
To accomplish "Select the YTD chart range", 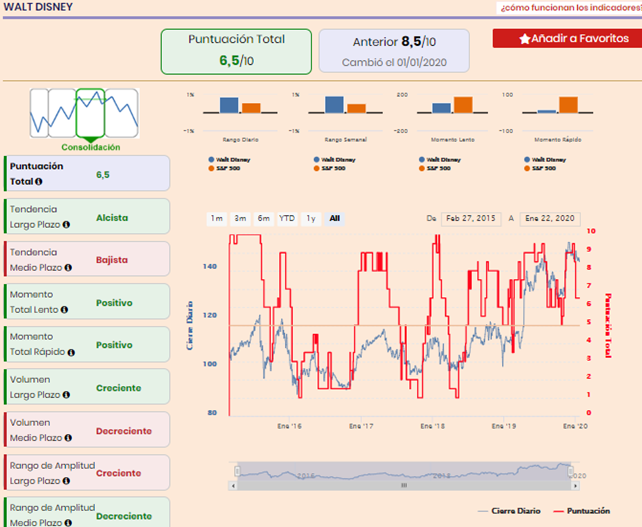I will click(x=287, y=219).
